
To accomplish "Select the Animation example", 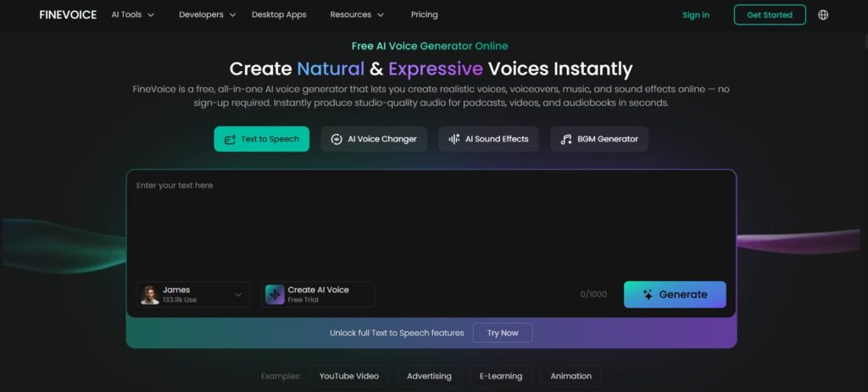I will tap(570, 376).
